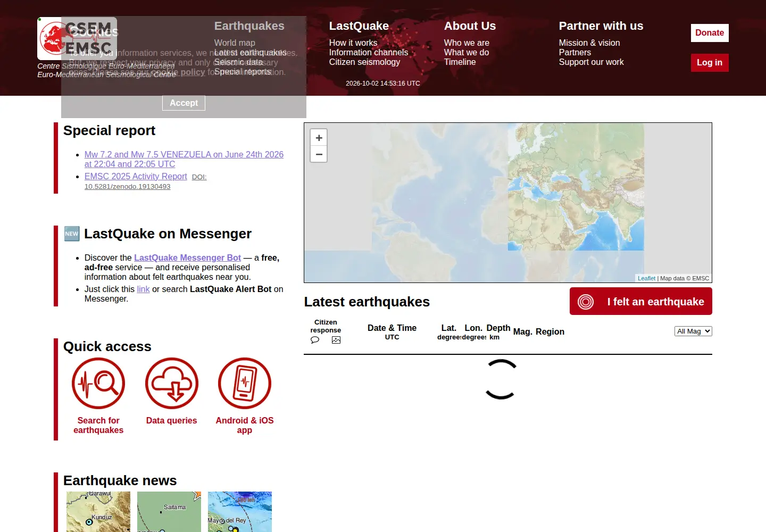Click the Donate button
This screenshot has height=532, width=766.
click(x=710, y=33)
